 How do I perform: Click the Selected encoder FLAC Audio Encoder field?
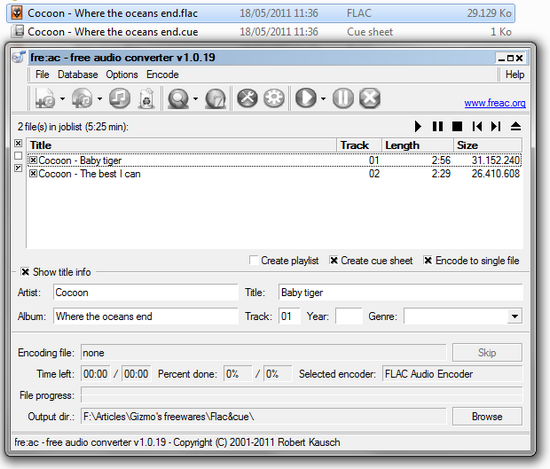point(452,374)
